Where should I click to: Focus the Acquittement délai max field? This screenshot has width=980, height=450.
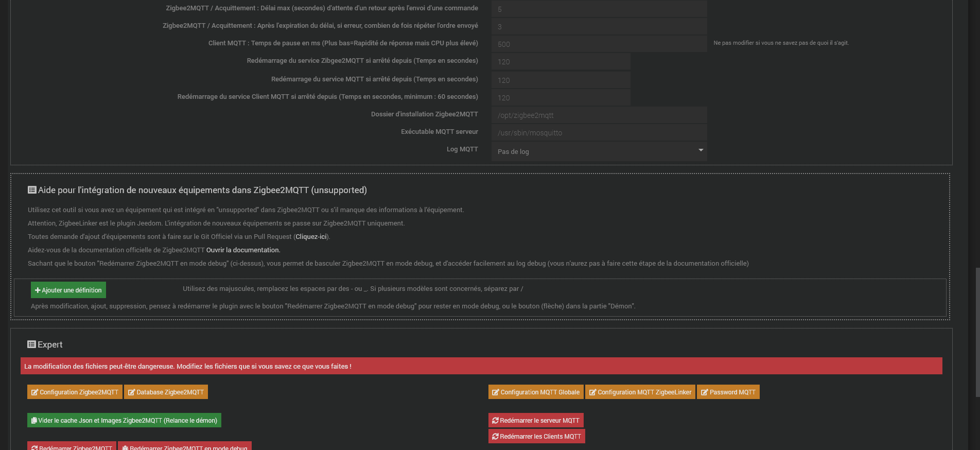(599, 9)
